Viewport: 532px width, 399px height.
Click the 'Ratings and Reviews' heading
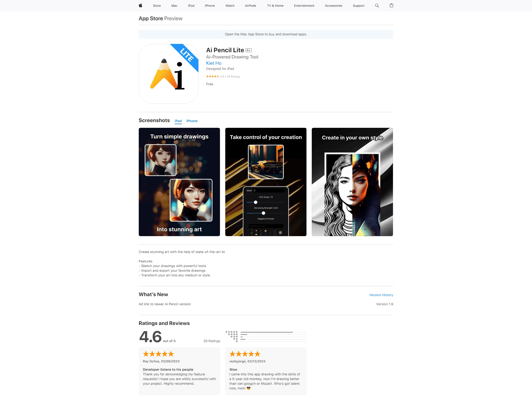tap(164, 323)
